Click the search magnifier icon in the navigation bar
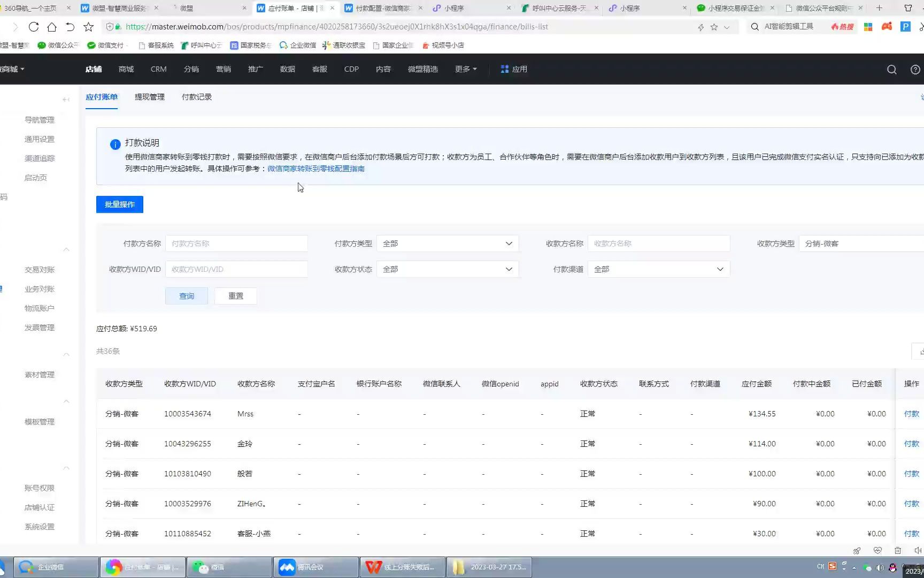Image resolution: width=924 pixels, height=578 pixels. [892, 69]
